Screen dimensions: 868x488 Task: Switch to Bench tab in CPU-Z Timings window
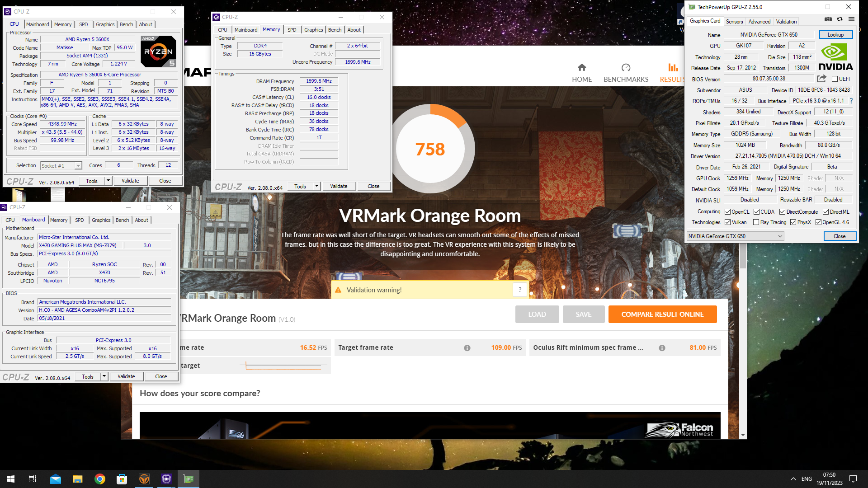pos(335,30)
